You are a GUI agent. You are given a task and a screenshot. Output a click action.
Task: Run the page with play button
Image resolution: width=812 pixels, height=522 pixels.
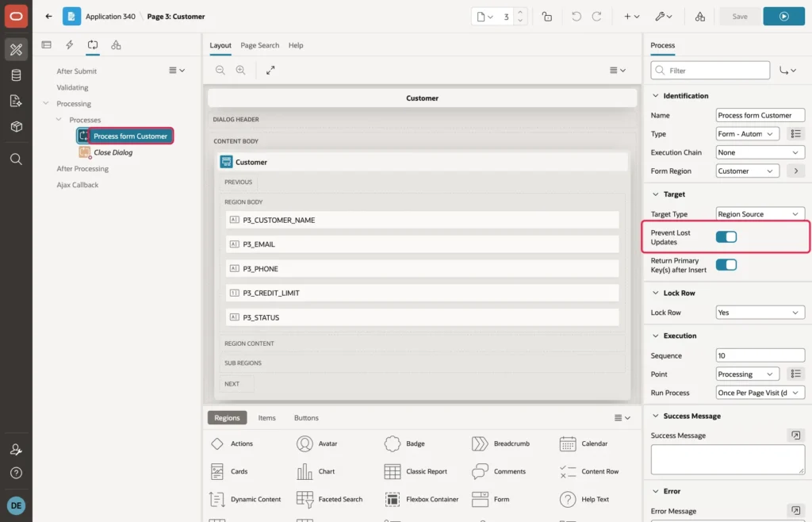[783, 17]
